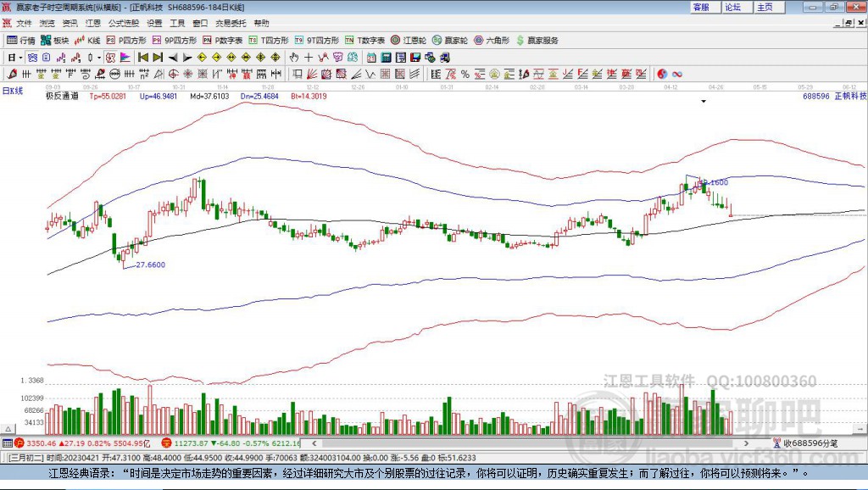
Task: Select the circled target cycle tool
Action: pyautogui.click(x=173, y=74)
